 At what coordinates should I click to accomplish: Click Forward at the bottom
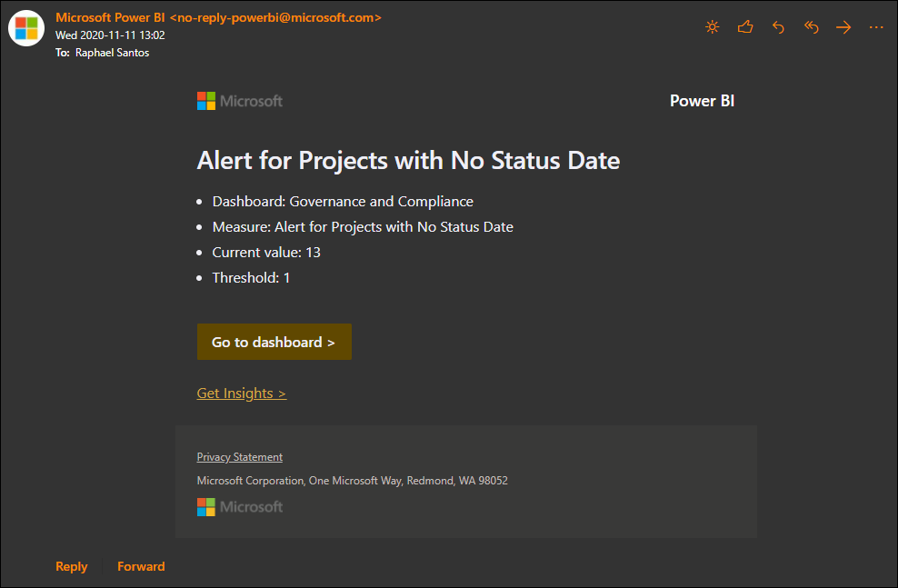141,566
